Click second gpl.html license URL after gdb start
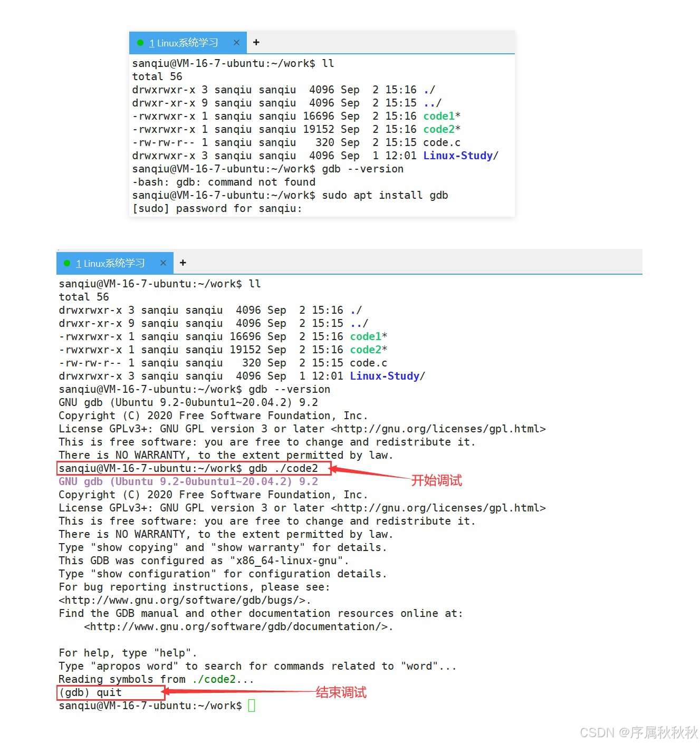700x744 pixels. tap(438, 508)
